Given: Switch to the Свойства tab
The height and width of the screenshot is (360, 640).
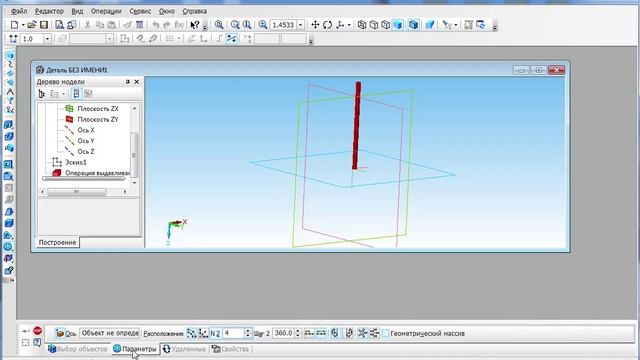Looking at the screenshot, I should tap(230, 349).
